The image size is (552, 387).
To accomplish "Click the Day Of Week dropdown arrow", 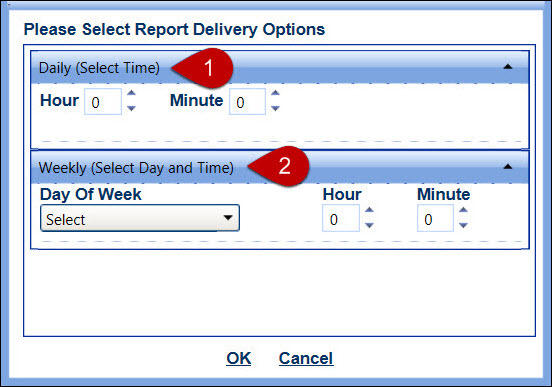I will click(x=228, y=218).
